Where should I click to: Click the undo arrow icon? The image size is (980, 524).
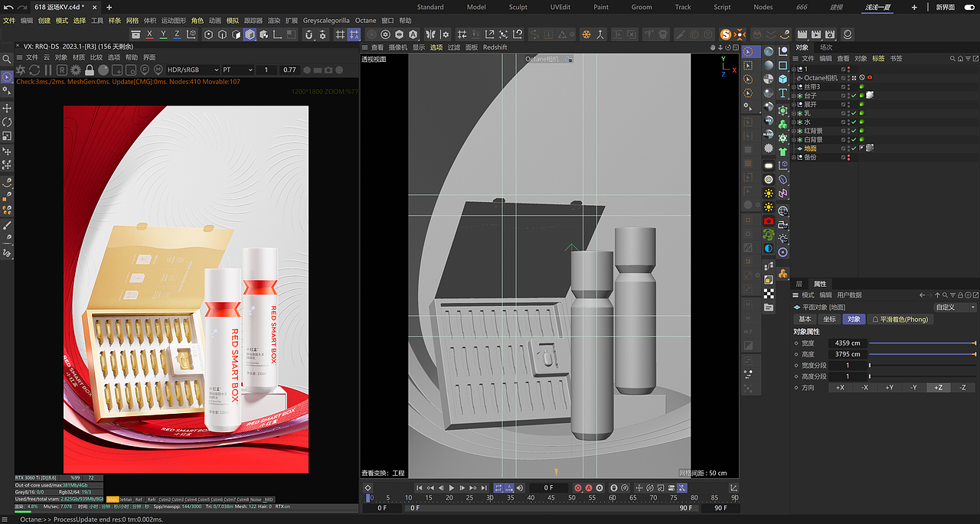(x=8, y=7)
